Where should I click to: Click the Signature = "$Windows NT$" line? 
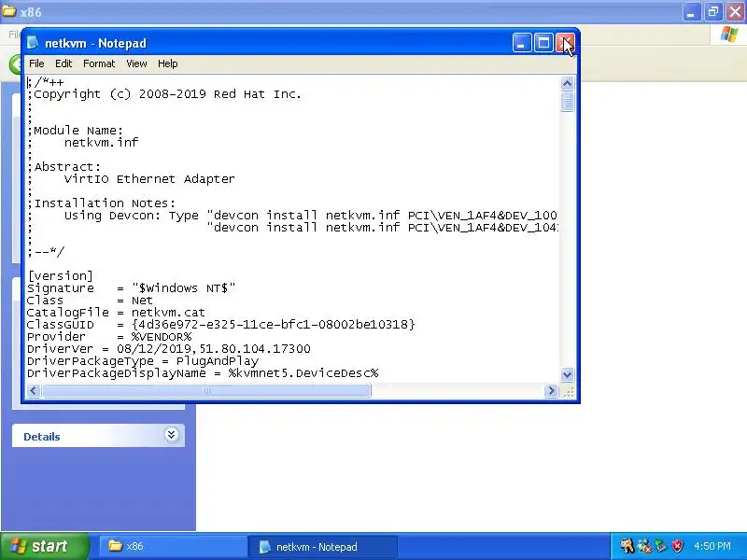(131, 288)
